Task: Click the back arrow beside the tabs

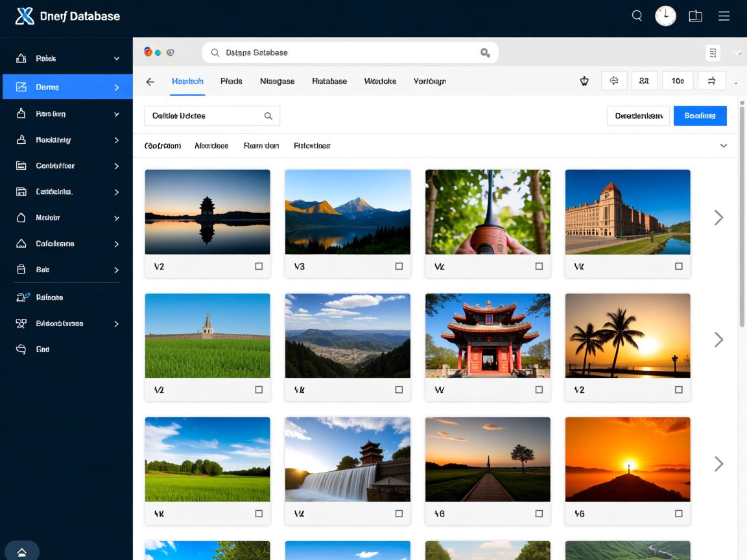Action: pos(150,82)
